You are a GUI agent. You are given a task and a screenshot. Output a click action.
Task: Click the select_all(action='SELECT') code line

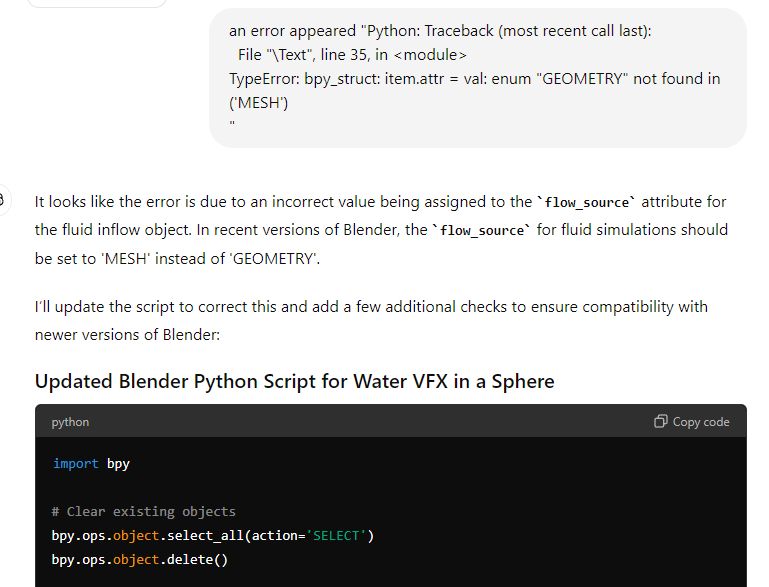(x=212, y=535)
